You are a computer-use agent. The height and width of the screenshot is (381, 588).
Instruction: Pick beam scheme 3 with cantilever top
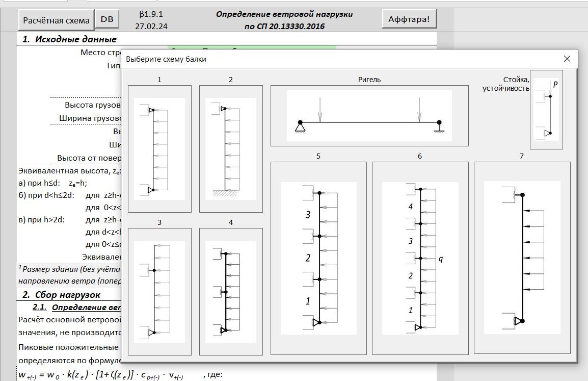point(159,291)
